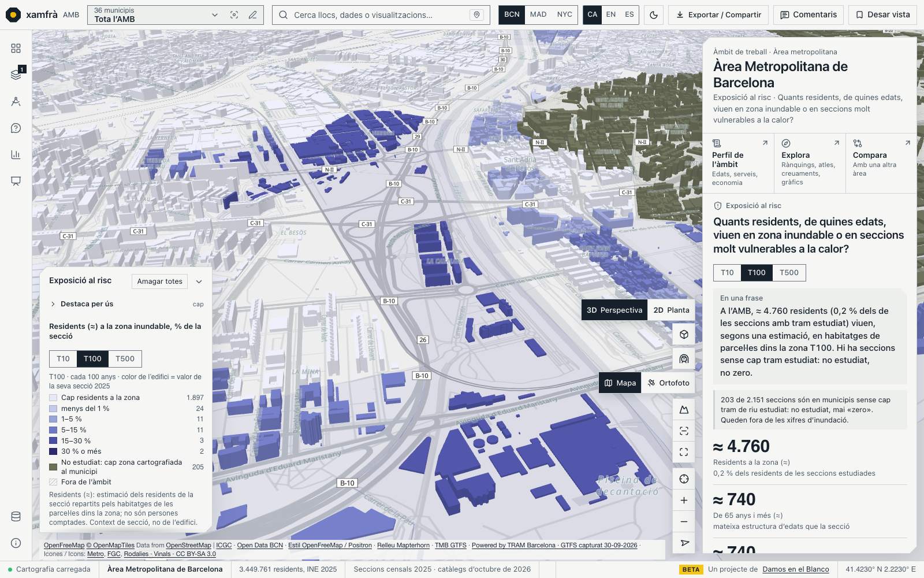Click the 30 % o més legend swatch
The image size is (924, 578).
pyautogui.click(x=53, y=451)
